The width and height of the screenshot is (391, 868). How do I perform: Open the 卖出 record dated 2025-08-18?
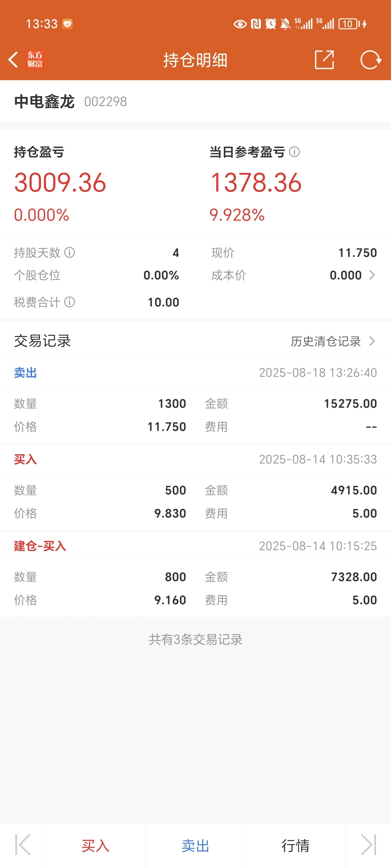point(195,402)
